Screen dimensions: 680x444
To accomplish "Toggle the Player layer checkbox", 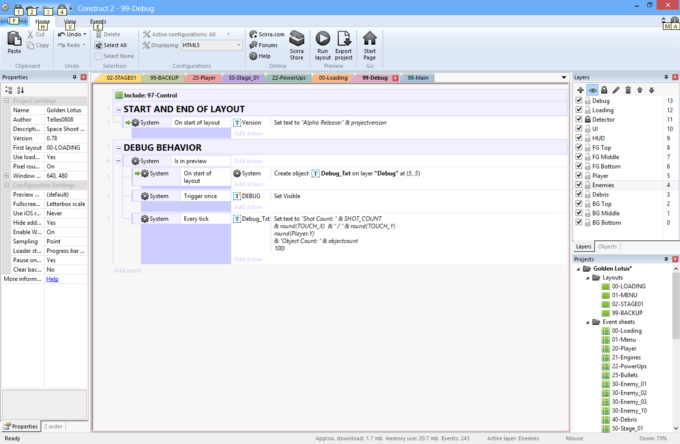I will coord(579,176).
